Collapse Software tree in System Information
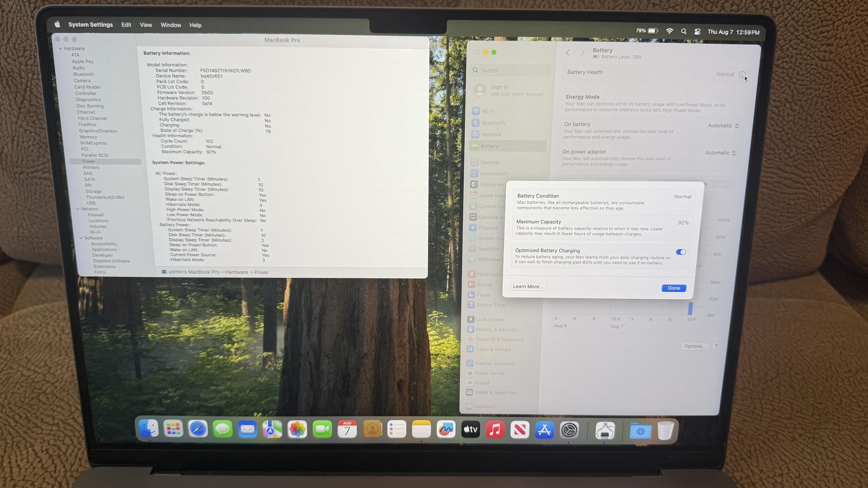The width and height of the screenshot is (868, 488). click(x=81, y=238)
